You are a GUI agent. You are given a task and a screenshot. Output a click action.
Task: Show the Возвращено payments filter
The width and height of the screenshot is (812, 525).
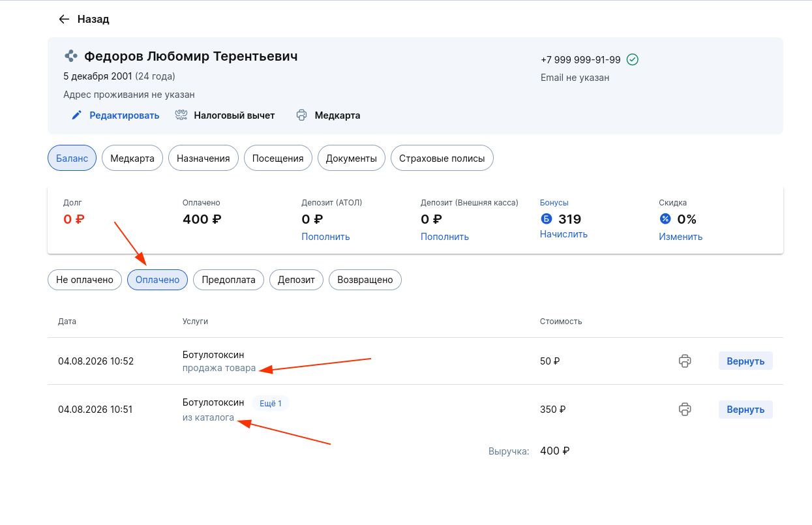pos(365,280)
